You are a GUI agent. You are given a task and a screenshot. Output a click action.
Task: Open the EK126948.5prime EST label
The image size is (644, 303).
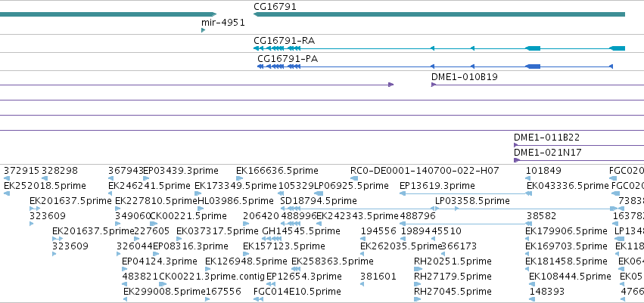point(247,261)
